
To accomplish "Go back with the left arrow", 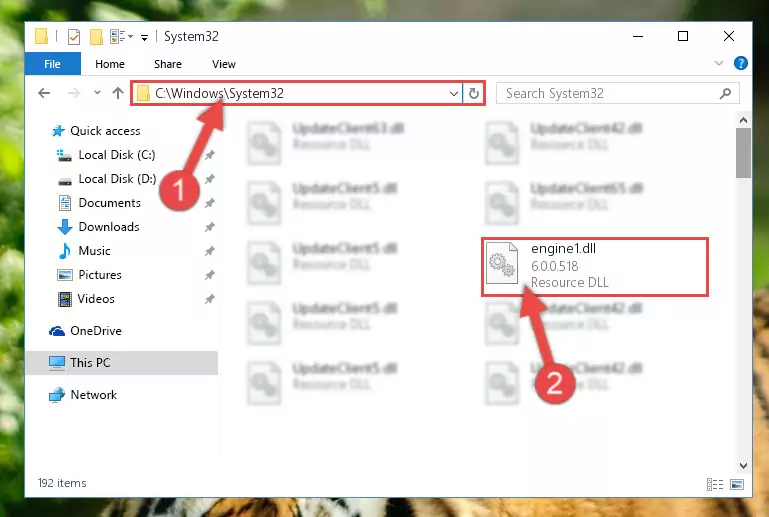I will click(x=44, y=93).
